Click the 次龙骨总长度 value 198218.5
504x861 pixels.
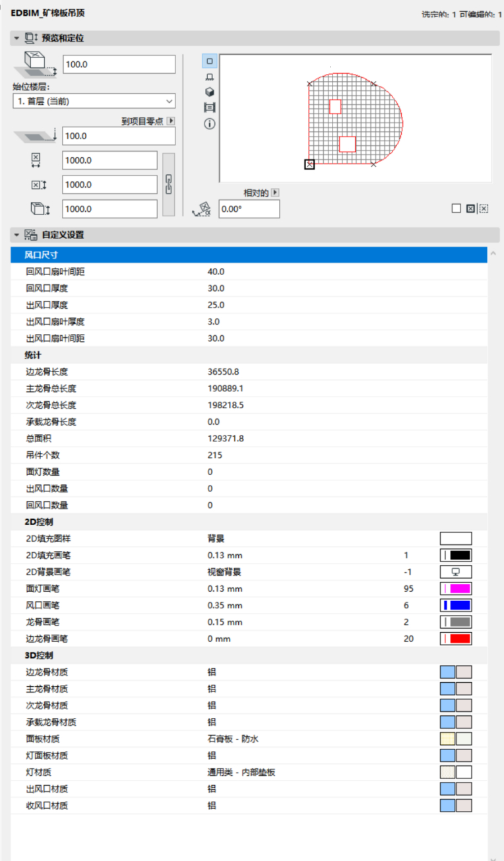[226, 405]
